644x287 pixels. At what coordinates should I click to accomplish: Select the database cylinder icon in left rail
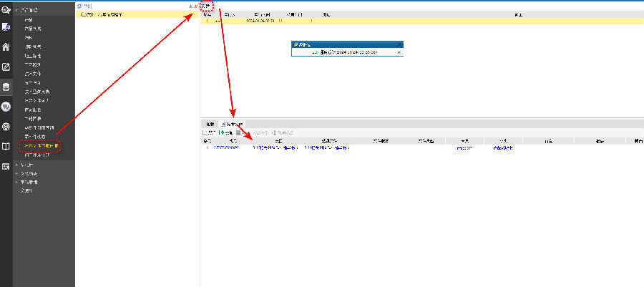(x=6, y=87)
